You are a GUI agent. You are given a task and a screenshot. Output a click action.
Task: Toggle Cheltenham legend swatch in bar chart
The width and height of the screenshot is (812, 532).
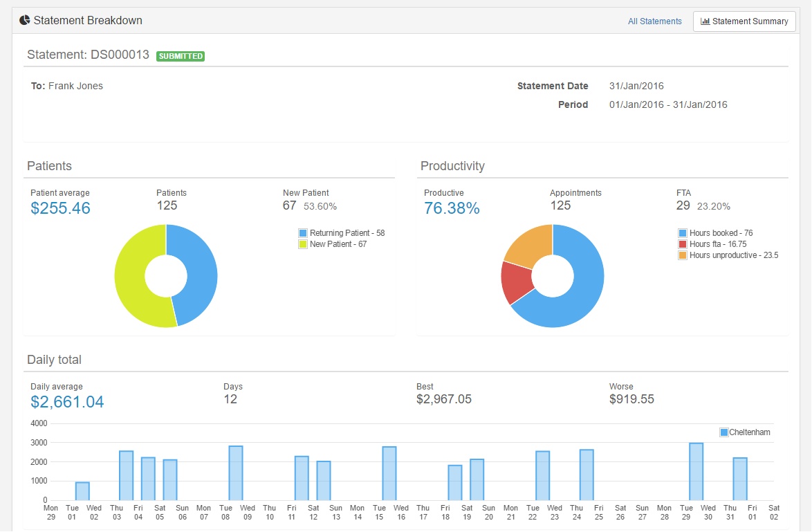coord(724,432)
